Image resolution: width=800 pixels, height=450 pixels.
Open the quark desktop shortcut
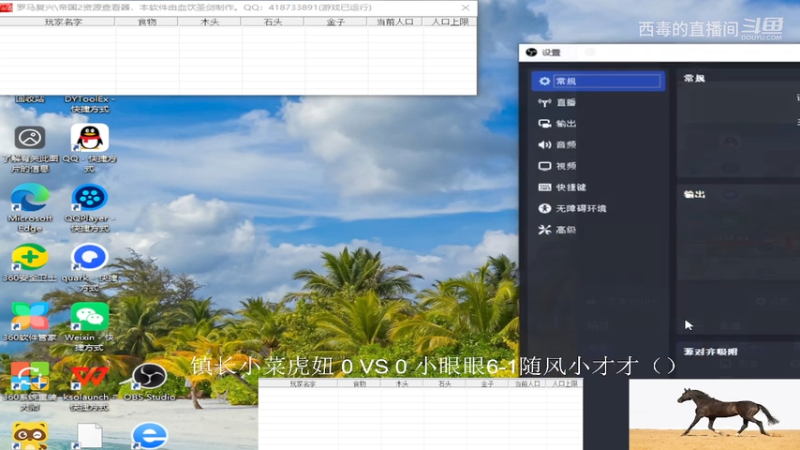89,267
